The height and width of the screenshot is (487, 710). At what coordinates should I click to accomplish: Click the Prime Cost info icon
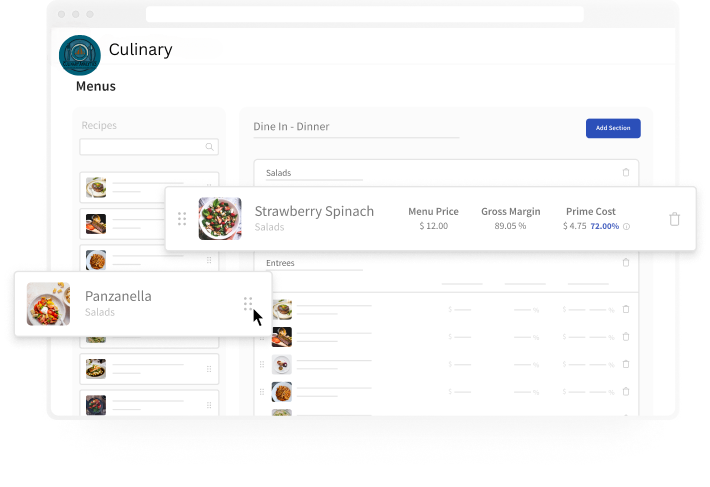pyautogui.click(x=626, y=226)
